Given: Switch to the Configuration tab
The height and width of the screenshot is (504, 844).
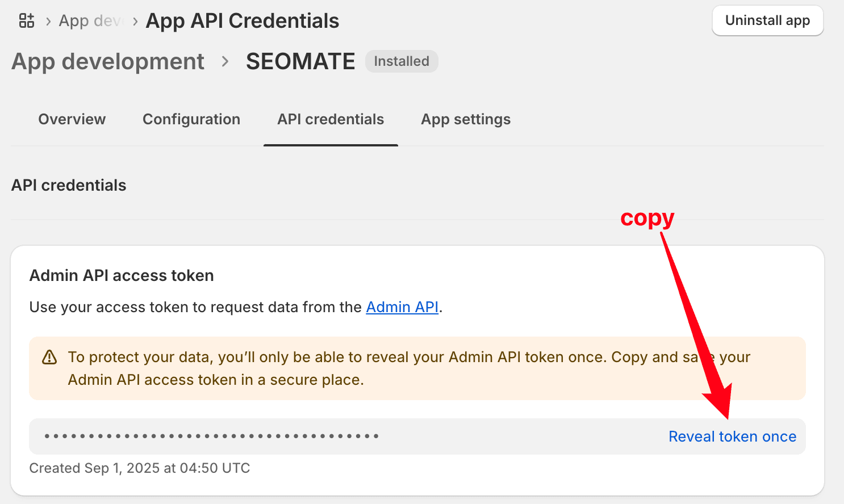Looking at the screenshot, I should [191, 119].
